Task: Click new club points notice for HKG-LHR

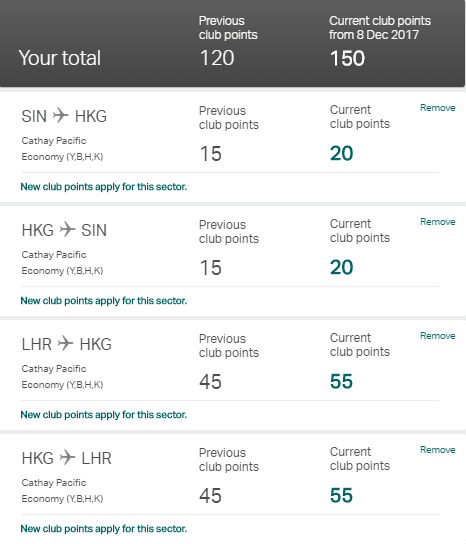Action: point(104,529)
